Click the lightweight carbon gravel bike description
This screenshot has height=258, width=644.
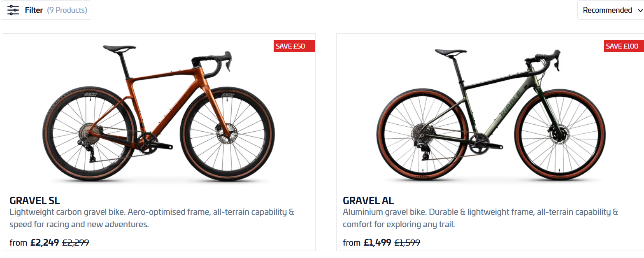[152, 218]
